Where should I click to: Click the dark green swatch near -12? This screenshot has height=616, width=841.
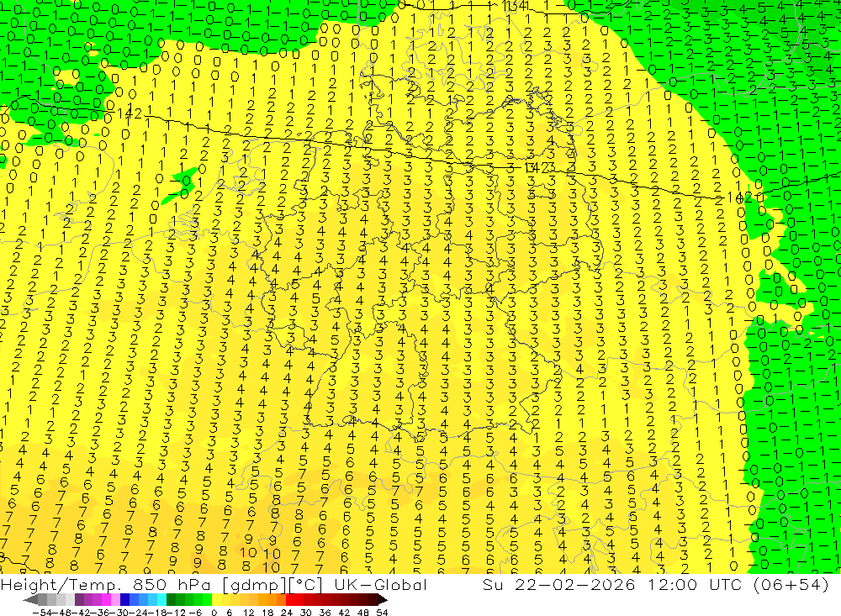tap(171, 599)
